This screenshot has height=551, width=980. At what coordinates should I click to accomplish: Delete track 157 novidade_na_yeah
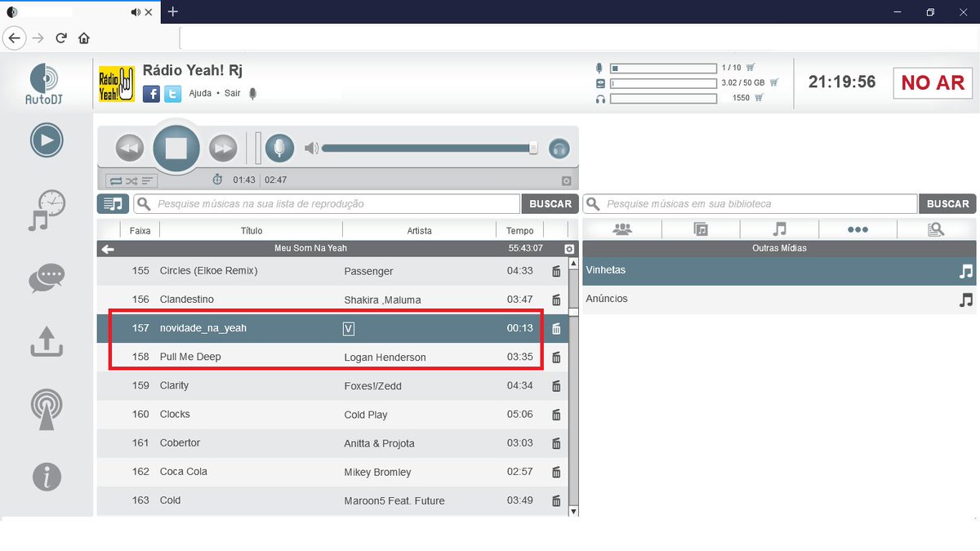(556, 329)
